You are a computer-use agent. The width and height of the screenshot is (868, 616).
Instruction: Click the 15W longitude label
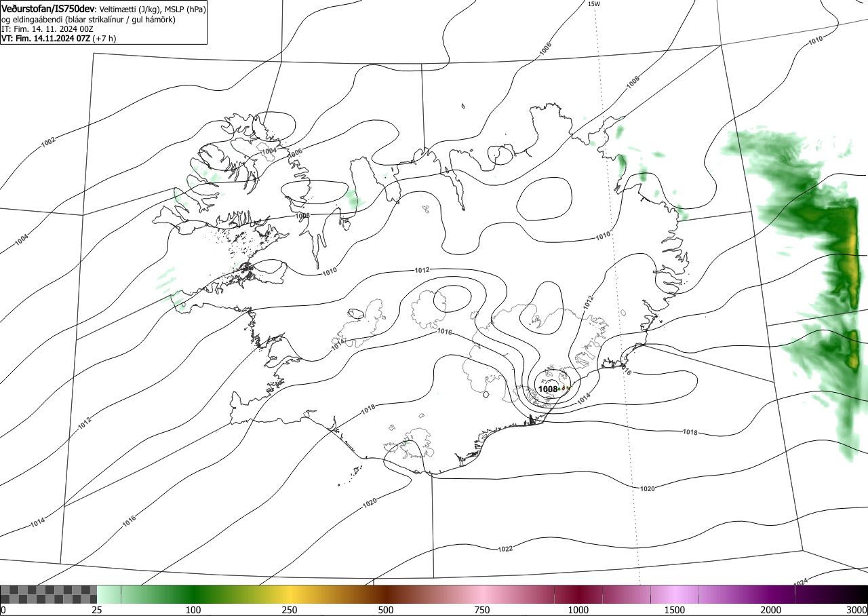click(593, 3)
